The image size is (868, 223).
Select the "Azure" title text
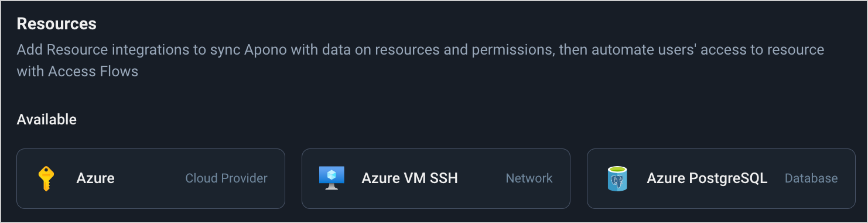click(95, 178)
